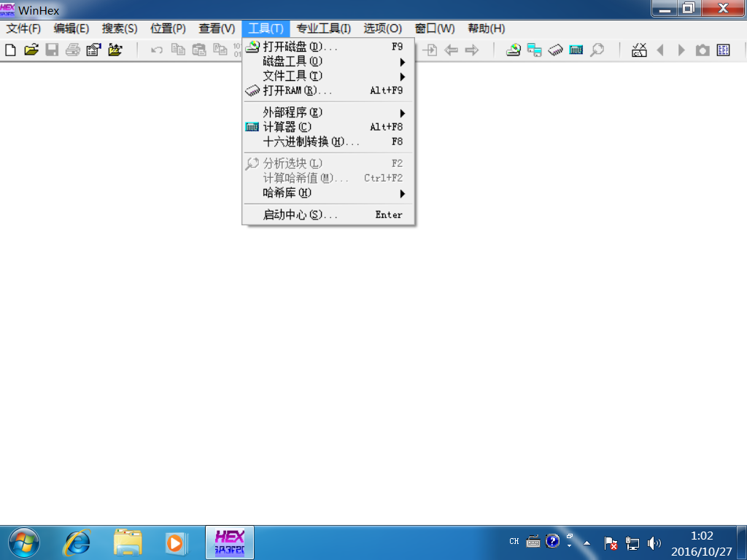Viewport: 747px width, 560px height.
Task: Open the Action Center flag icon
Action: (611, 542)
